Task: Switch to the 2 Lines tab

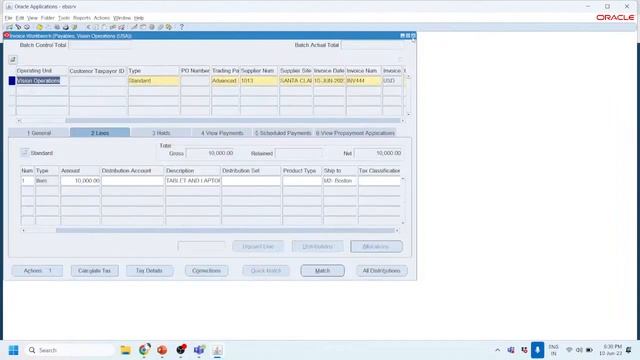Action: [x=100, y=133]
